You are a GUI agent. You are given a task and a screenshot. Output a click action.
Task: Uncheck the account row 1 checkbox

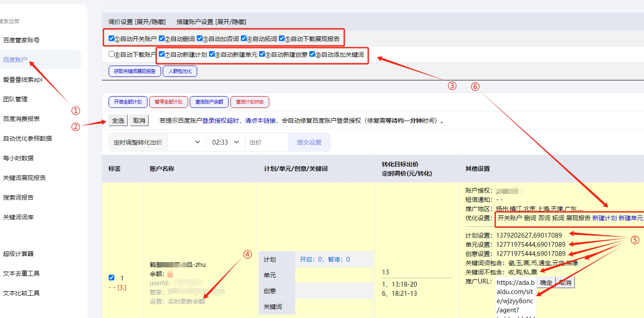pyautogui.click(x=112, y=278)
